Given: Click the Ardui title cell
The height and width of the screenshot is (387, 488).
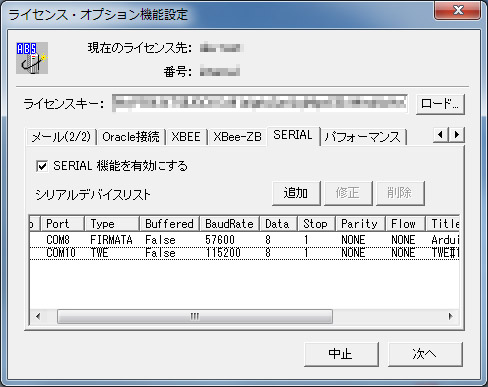Looking at the screenshot, I should 445,240.
